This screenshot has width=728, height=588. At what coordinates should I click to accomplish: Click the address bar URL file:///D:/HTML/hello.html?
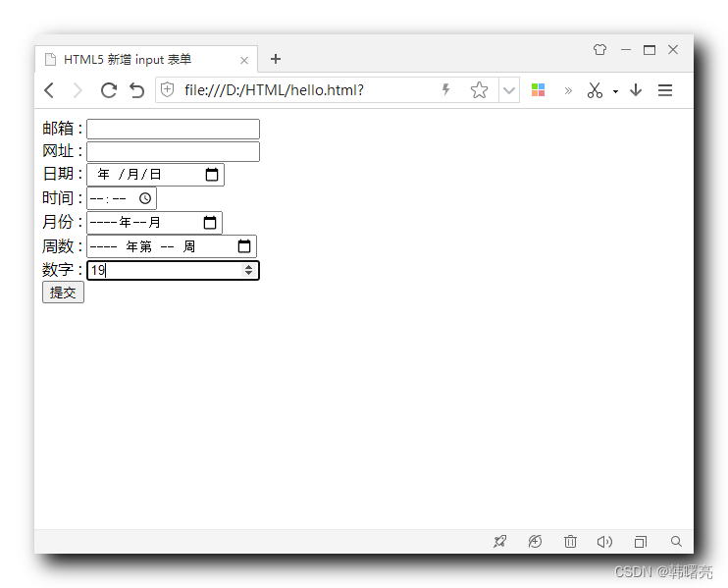274,90
